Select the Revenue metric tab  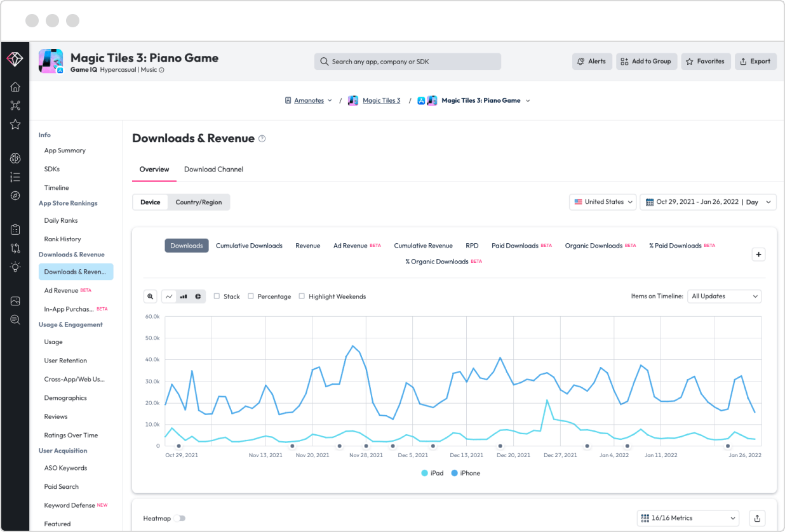point(307,246)
